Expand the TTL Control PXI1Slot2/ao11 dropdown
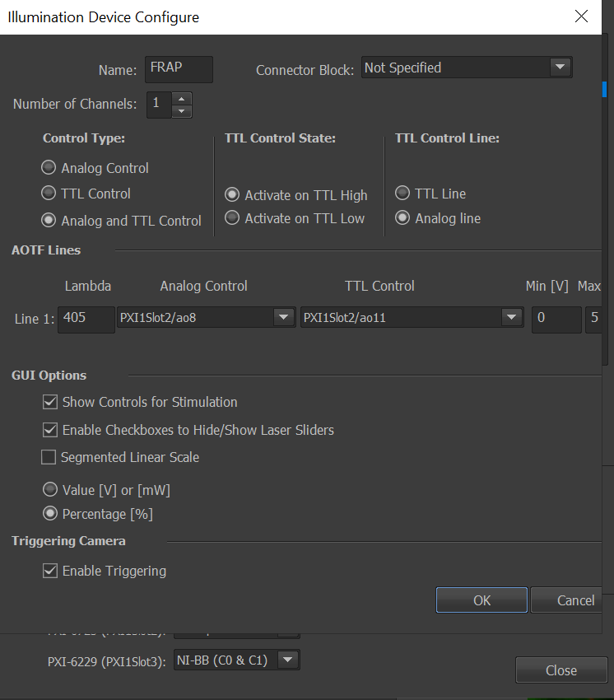Image resolution: width=614 pixels, height=700 pixels. coord(511,317)
